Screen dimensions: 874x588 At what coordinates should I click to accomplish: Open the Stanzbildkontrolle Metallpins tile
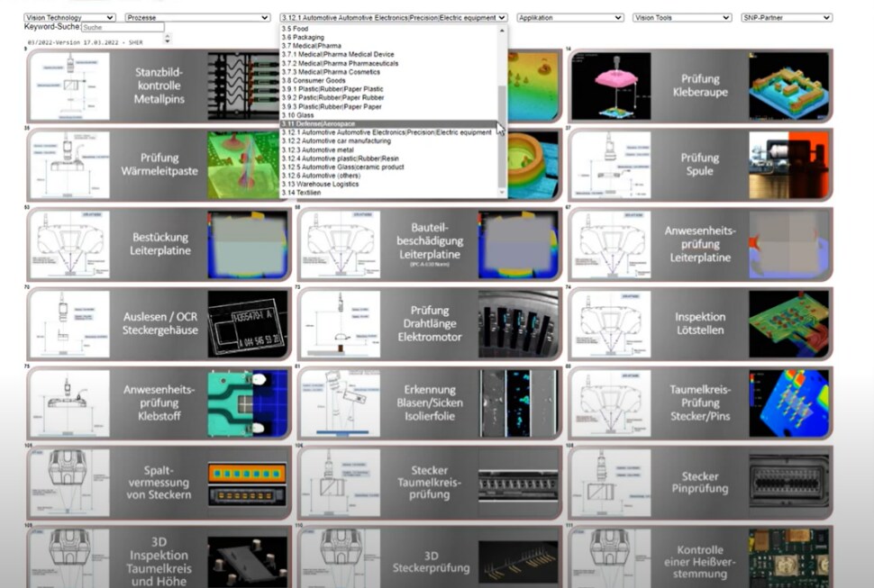point(158,86)
